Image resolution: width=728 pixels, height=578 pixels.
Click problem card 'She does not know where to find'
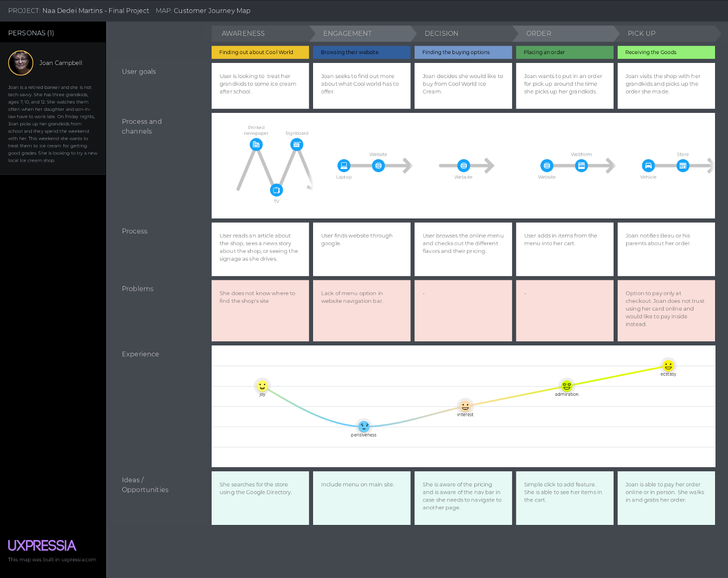(x=260, y=311)
